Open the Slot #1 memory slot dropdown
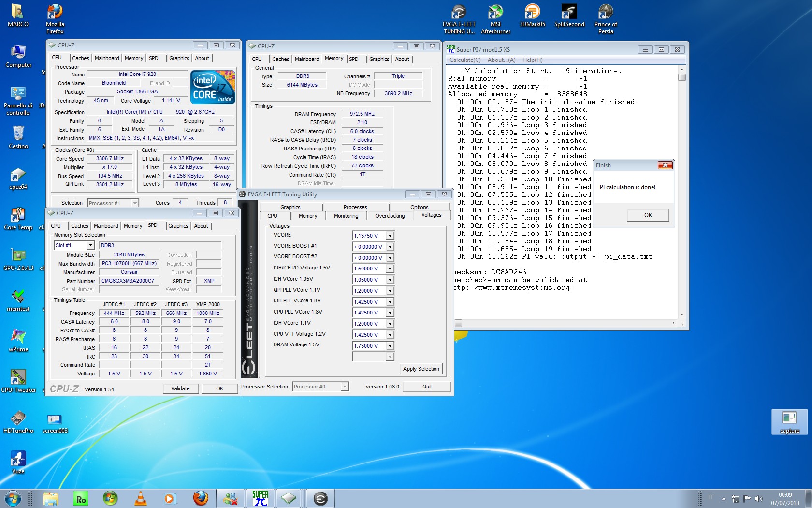 coord(90,245)
